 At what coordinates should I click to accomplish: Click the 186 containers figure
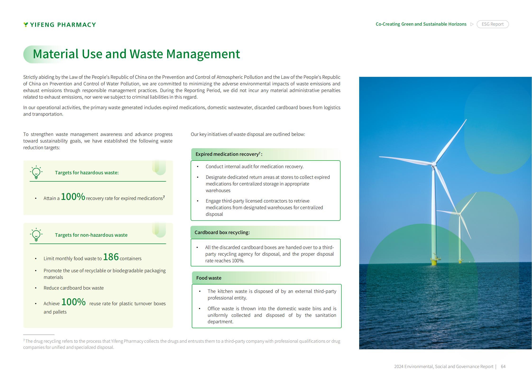coord(111,257)
